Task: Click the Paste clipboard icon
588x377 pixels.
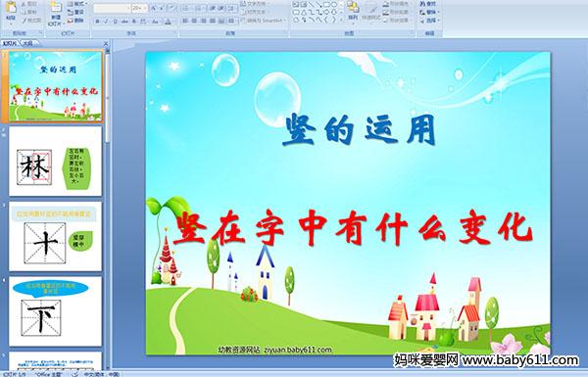Action: point(11,10)
